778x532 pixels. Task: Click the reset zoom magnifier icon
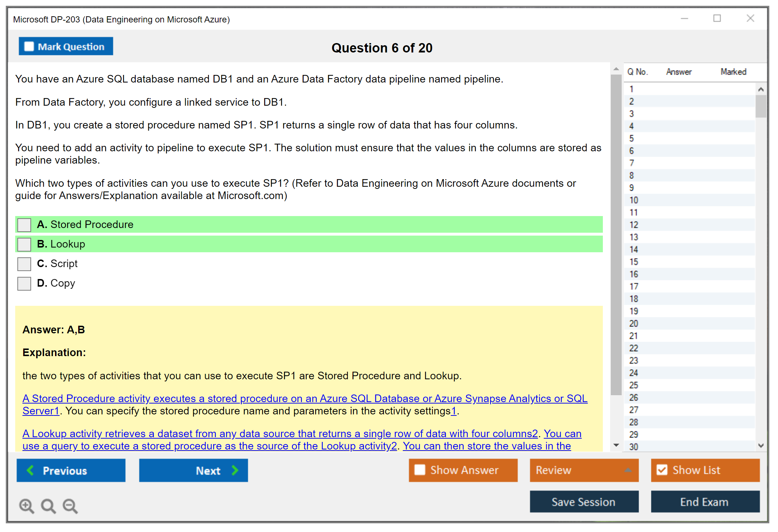[x=48, y=506]
